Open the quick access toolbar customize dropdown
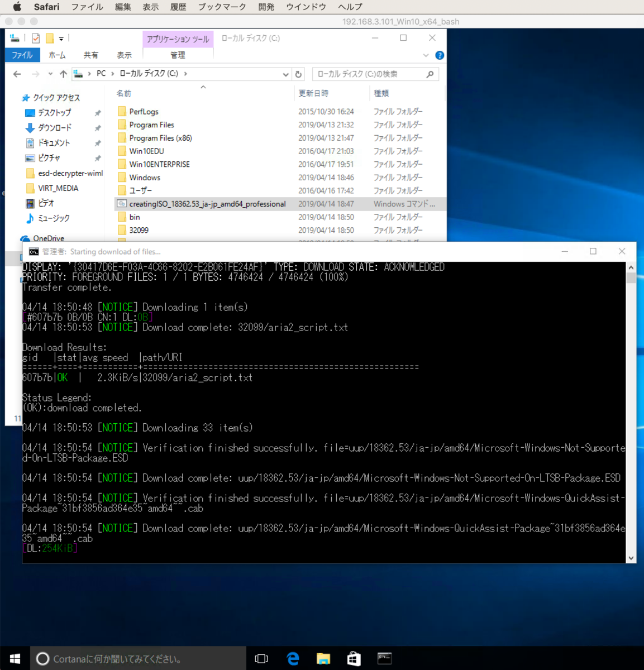This screenshot has height=670, width=644. point(61,39)
